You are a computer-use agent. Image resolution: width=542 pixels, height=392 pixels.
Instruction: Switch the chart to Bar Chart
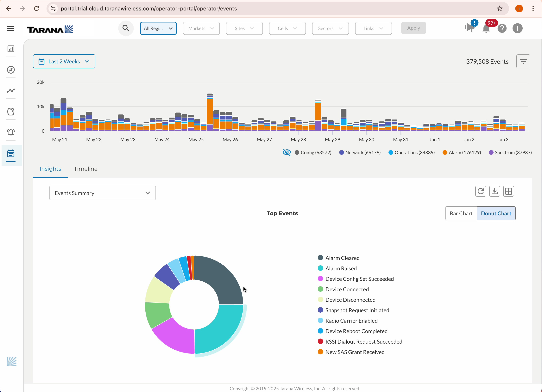click(461, 213)
